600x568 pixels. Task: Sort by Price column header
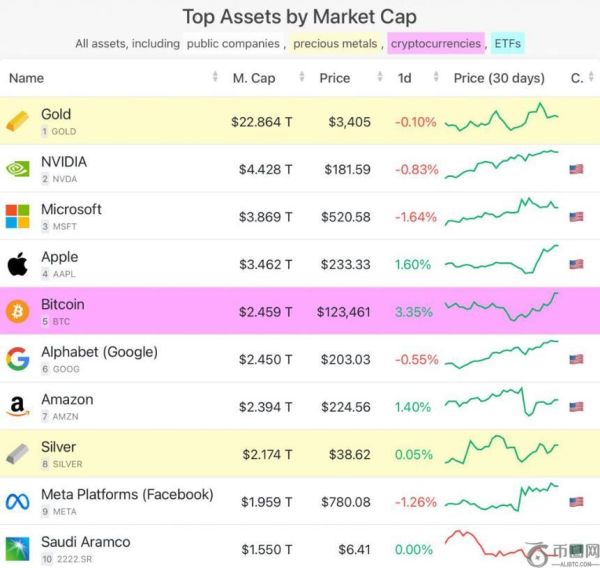(335, 78)
